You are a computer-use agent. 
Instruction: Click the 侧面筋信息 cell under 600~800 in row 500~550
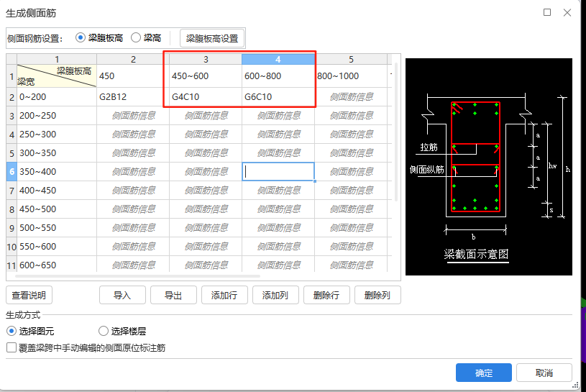[278, 227]
